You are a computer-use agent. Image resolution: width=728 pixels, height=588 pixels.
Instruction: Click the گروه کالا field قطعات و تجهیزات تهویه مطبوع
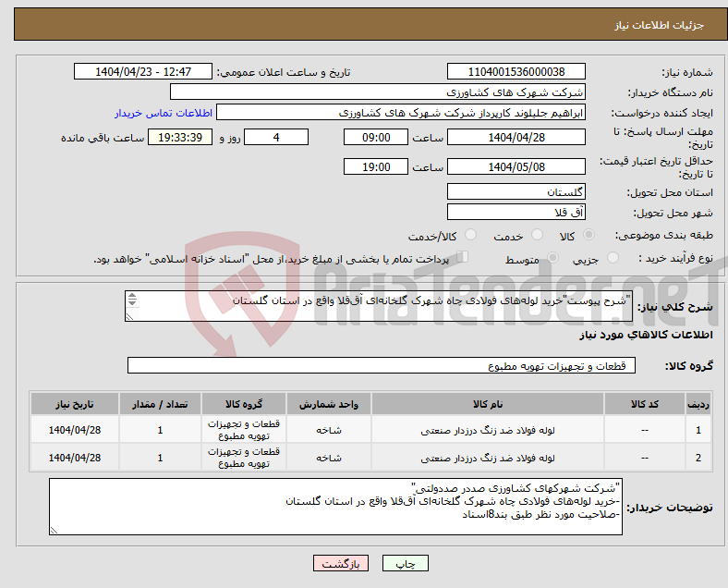[382, 365]
